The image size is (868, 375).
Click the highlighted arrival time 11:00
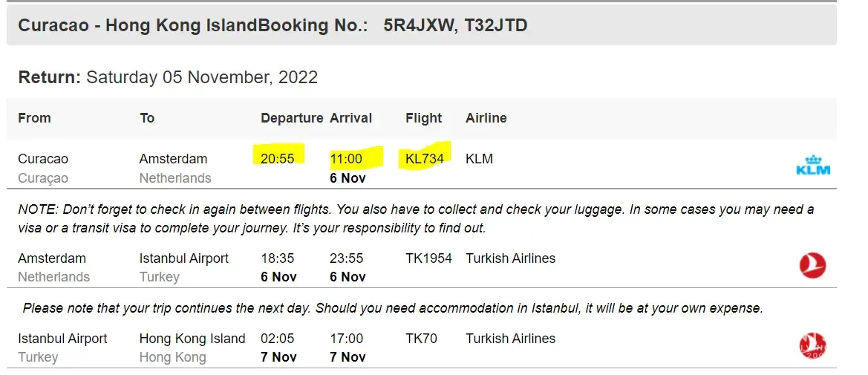coord(346,158)
